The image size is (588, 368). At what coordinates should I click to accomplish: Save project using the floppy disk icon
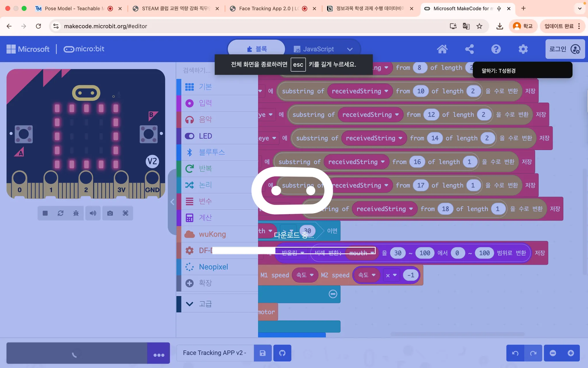tap(263, 353)
